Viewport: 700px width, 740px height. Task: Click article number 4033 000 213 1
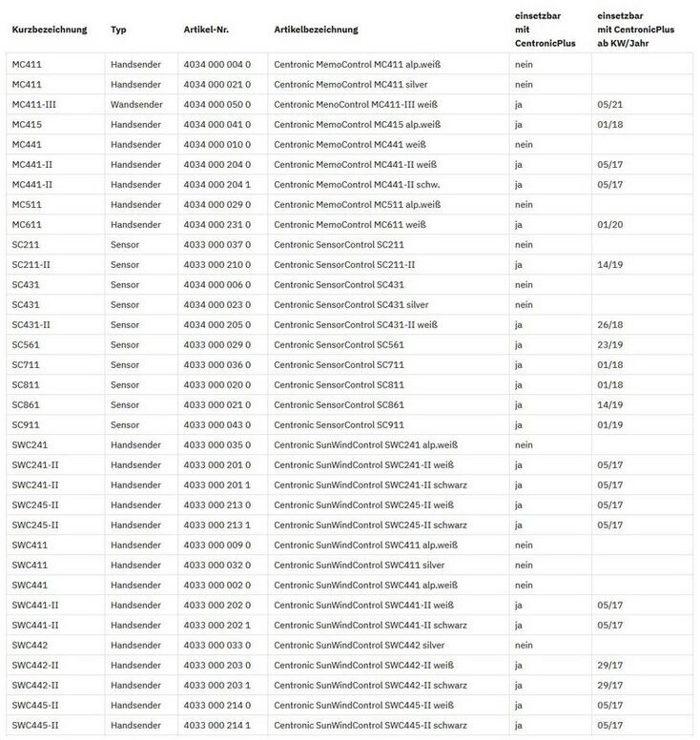click(216, 524)
